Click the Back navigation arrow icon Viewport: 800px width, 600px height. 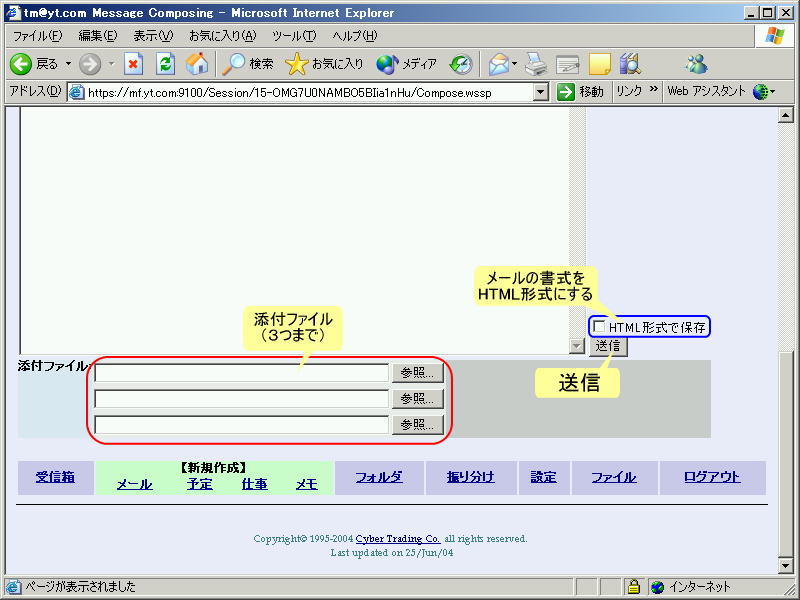point(22,64)
